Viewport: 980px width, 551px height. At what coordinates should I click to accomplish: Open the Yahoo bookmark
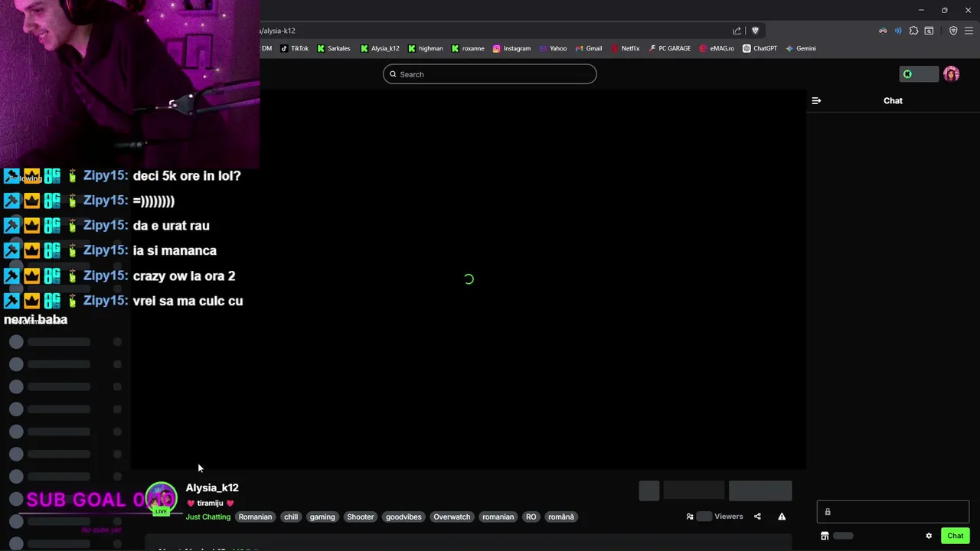click(x=553, y=48)
